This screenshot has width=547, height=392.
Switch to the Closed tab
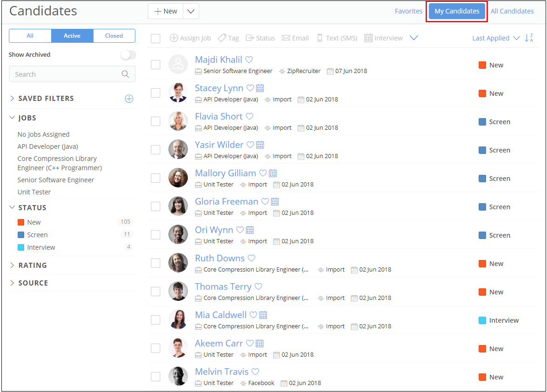114,36
